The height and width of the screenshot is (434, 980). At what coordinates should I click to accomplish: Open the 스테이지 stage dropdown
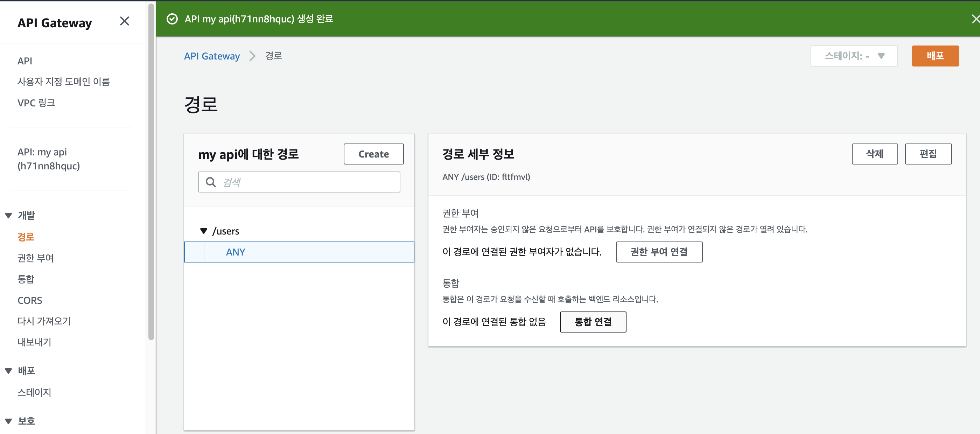click(854, 56)
